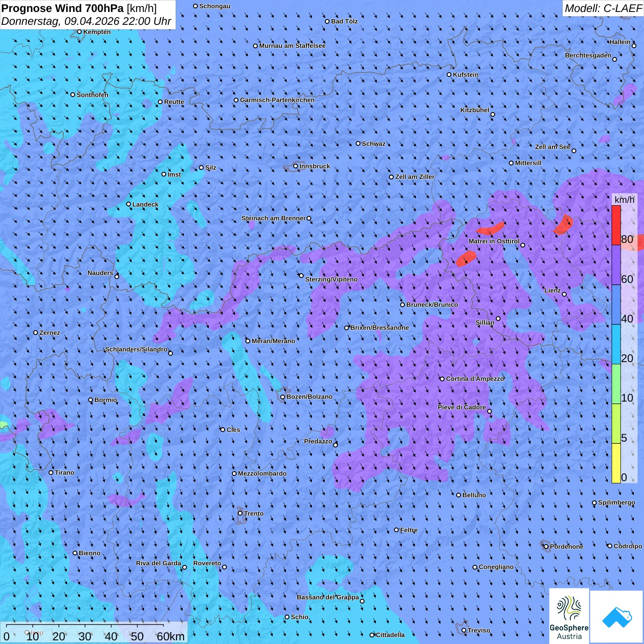Click the 'Rovereto' label

(207, 563)
